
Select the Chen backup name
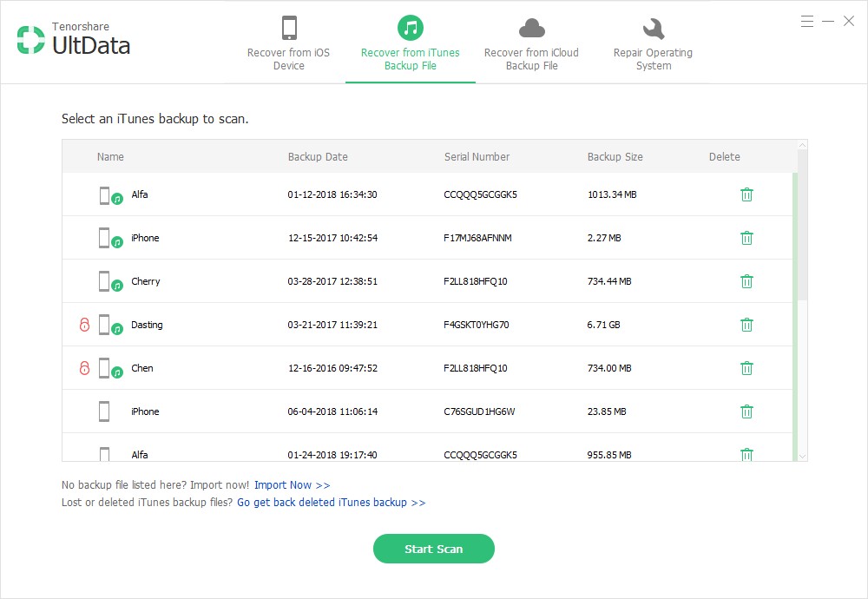coord(141,367)
